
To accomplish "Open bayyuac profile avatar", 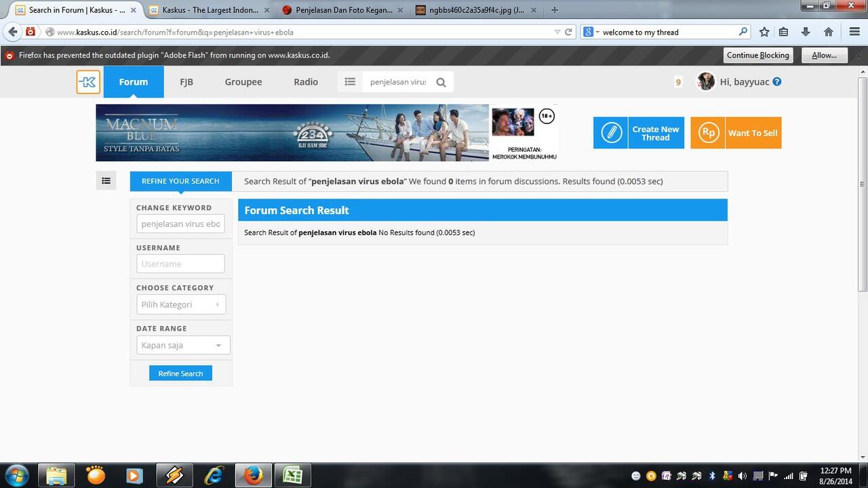I will click(x=706, y=81).
